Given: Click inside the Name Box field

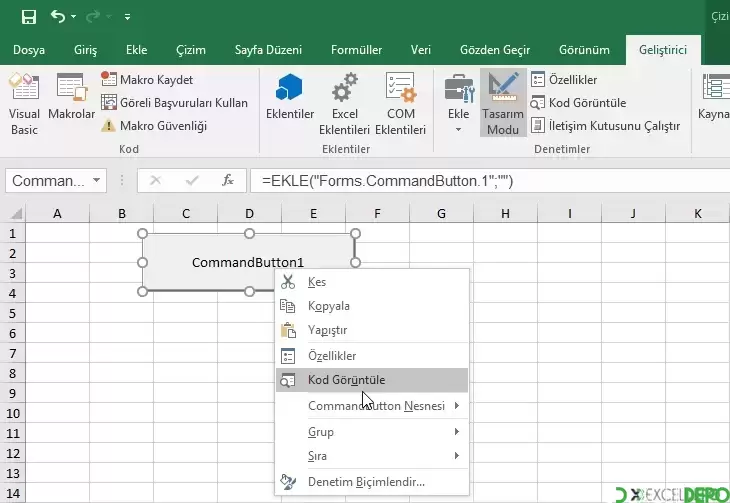Looking at the screenshot, I should (x=48, y=180).
